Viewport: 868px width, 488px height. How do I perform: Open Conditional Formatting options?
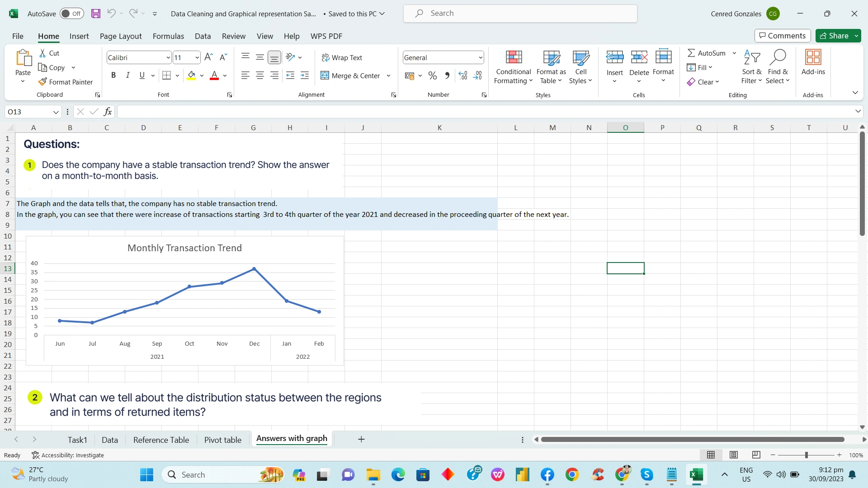click(x=513, y=67)
